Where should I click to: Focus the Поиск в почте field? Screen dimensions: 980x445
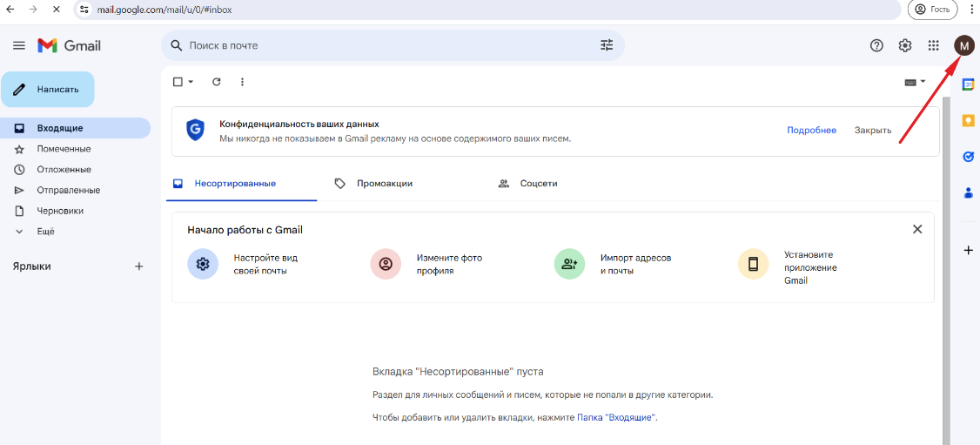pos(393,45)
